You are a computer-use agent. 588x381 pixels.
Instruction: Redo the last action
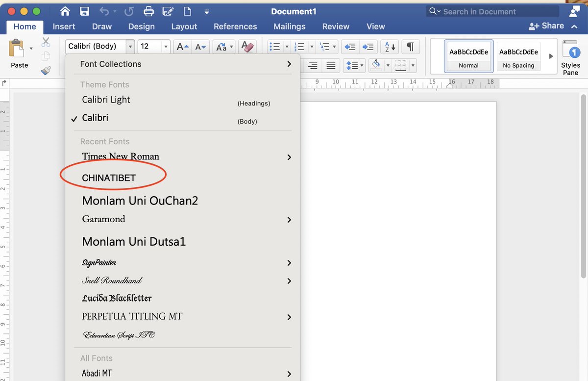[x=129, y=11]
